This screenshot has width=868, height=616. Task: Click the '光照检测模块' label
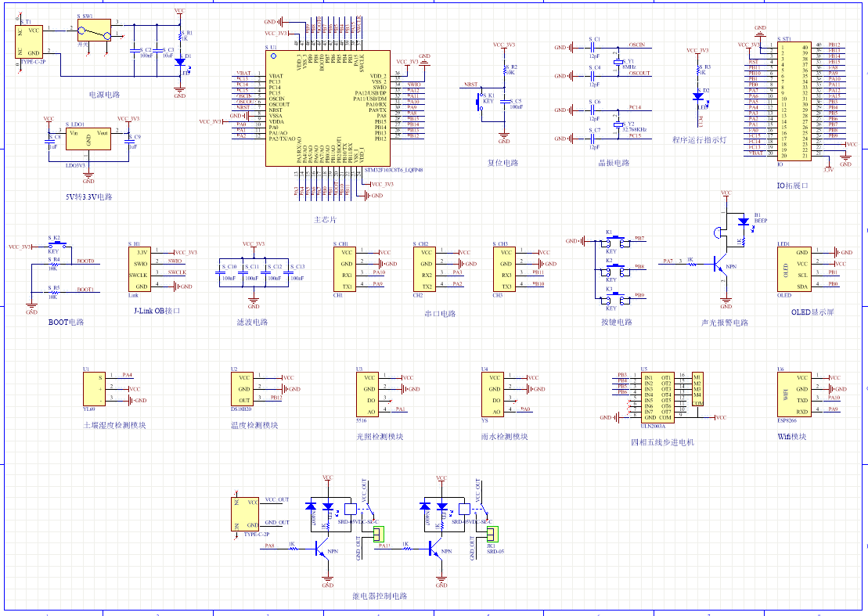(x=380, y=437)
